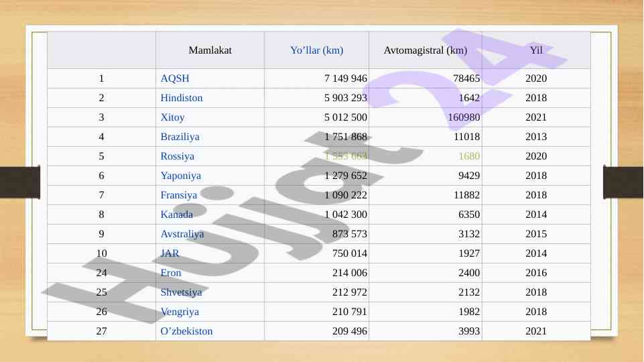Open the Hindiston country link
The image size is (644, 362).
tap(182, 98)
